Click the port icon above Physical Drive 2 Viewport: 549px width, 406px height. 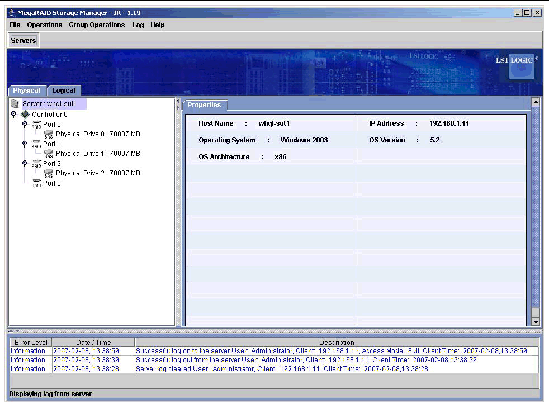pyautogui.click(x=37, y=163)
